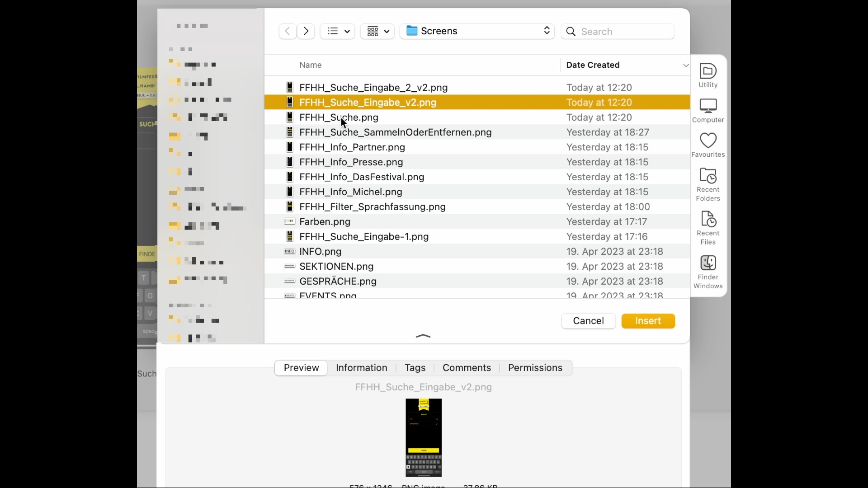The width and height of the screenshot is (868, 488).
Task: Go forward with the right arrow button
Action: (x=306, y=31)
